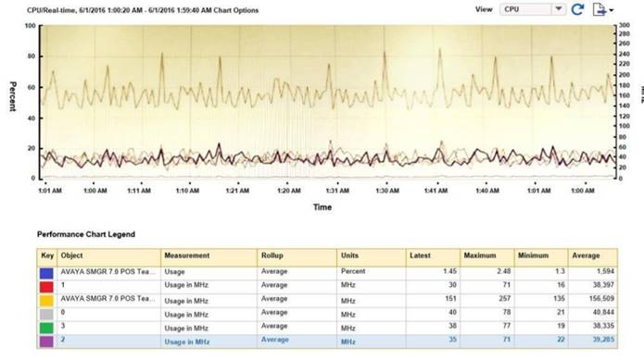This screenshot has height=360, width=644.
Task: Open Chart Options link
Action: click(235, 10)
